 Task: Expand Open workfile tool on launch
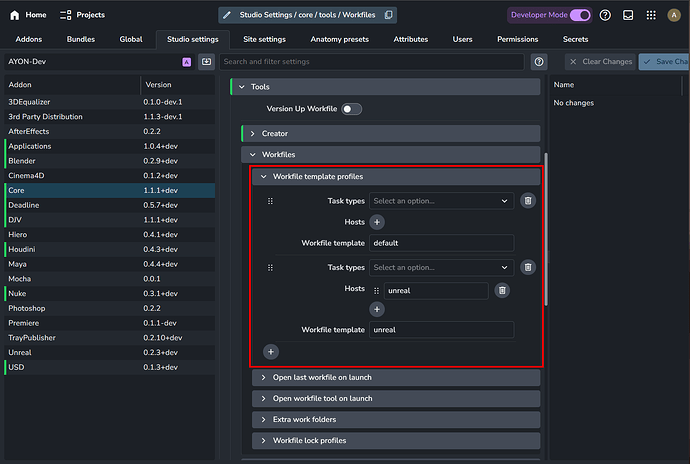click(x=396, y=398)
